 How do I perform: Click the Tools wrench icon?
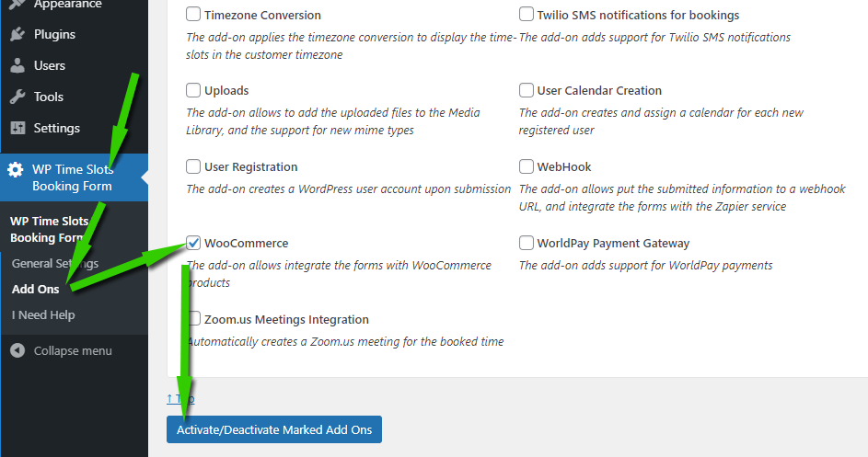click(17, 97)
